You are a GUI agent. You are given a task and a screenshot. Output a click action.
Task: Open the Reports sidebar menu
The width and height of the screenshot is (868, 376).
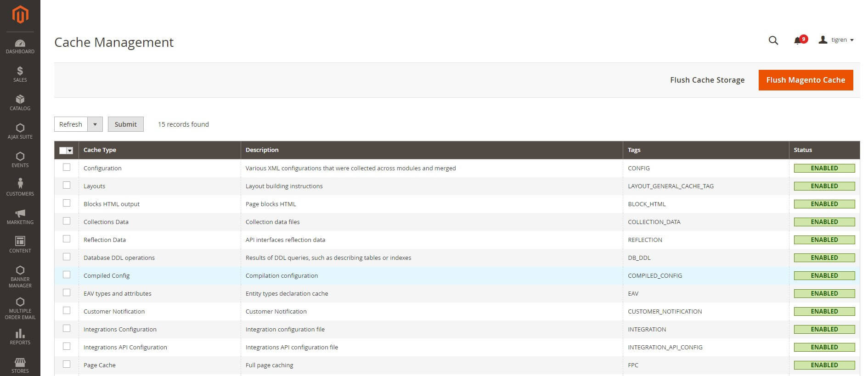click(x=20, y=337)
